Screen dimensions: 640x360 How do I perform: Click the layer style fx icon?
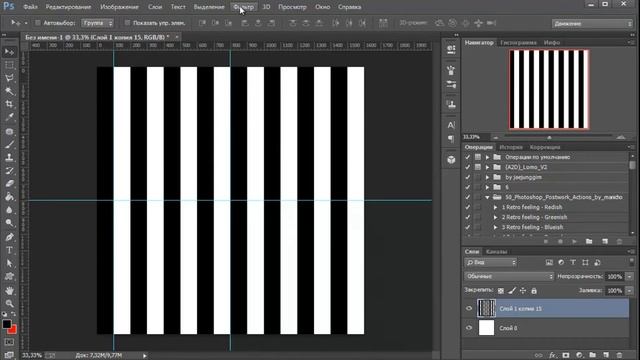[552, 355]
